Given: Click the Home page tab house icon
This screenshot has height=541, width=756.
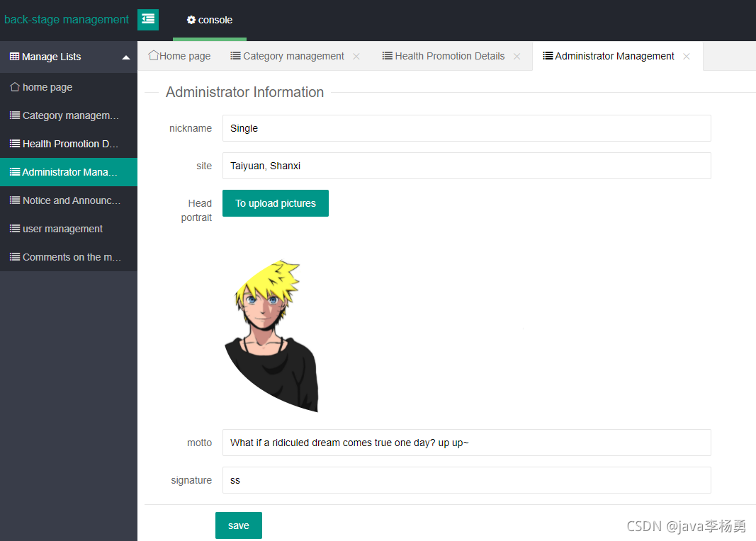Looking at the screenshot, I should (x=153, y=55).
